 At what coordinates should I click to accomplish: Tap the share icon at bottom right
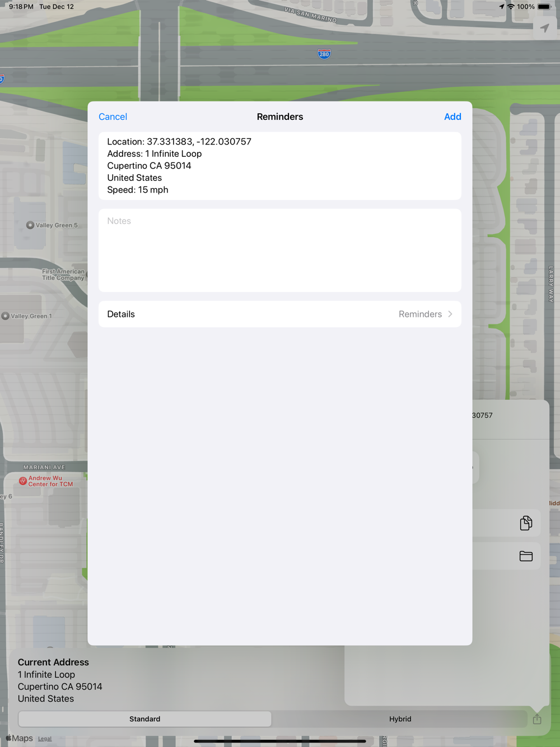[x=537, y=719]
